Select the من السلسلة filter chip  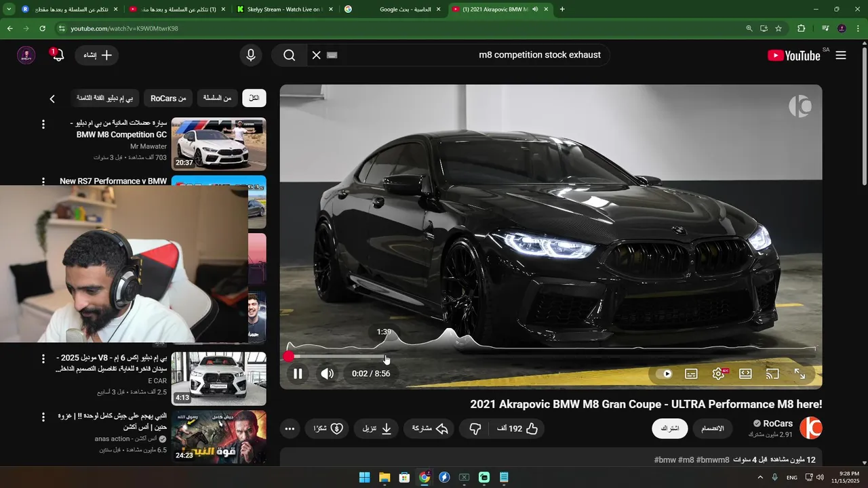[218, 98]
